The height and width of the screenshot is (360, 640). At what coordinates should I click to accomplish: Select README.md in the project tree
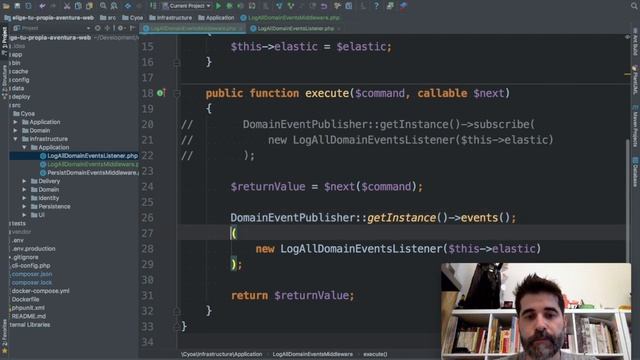pyautogui.click(x=29, y=316)
